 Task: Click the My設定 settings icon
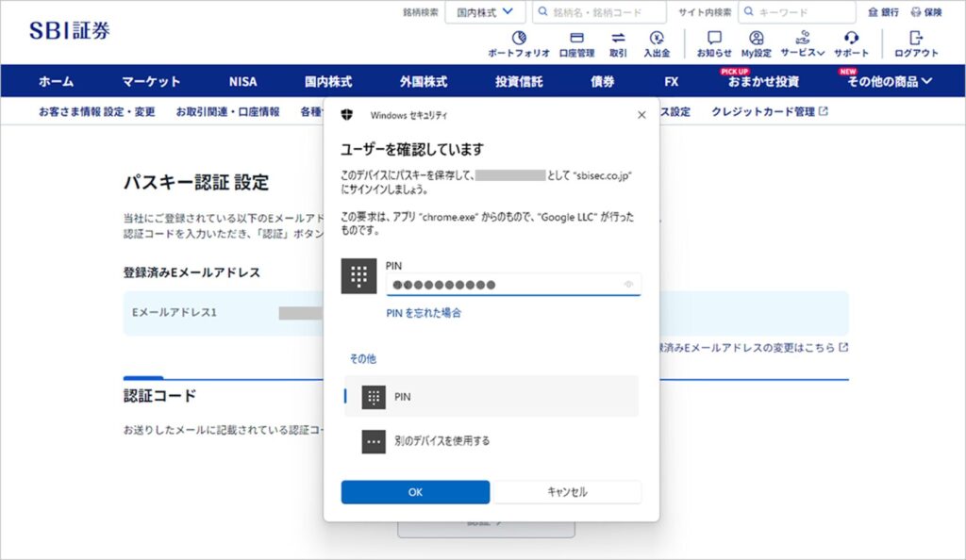[x=756, y=43]
